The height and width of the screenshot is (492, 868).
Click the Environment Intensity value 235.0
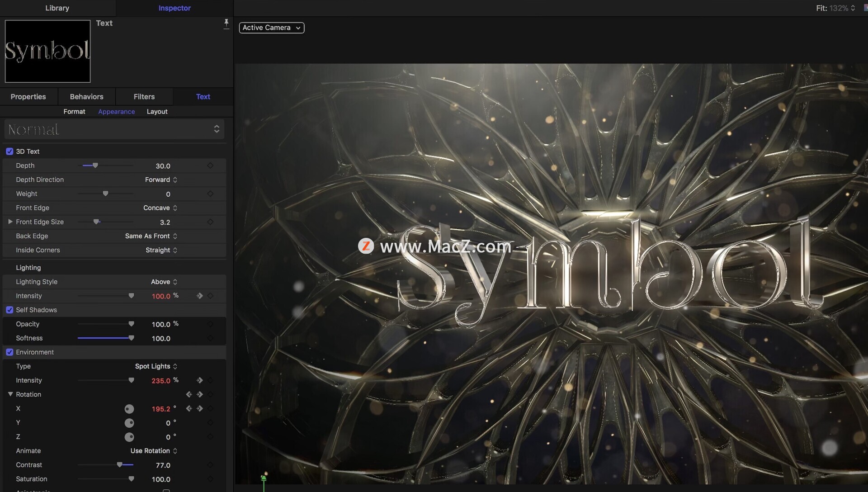[x=161, y=381]
